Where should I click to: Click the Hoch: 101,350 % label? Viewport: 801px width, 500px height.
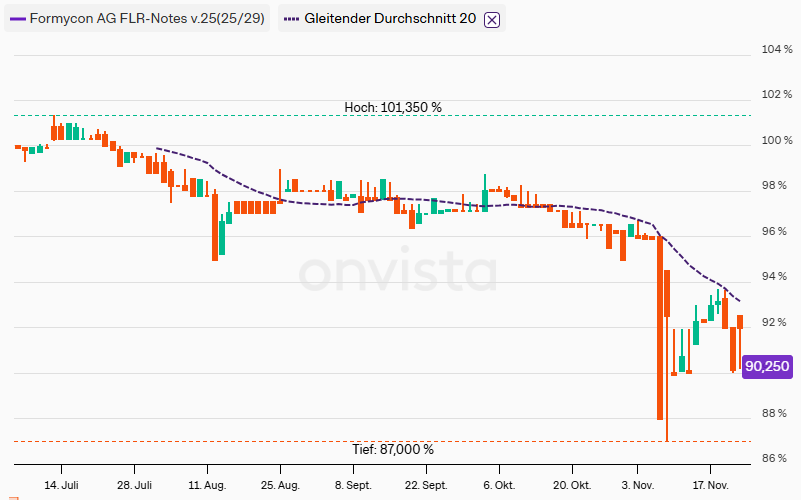pos(392,107)
